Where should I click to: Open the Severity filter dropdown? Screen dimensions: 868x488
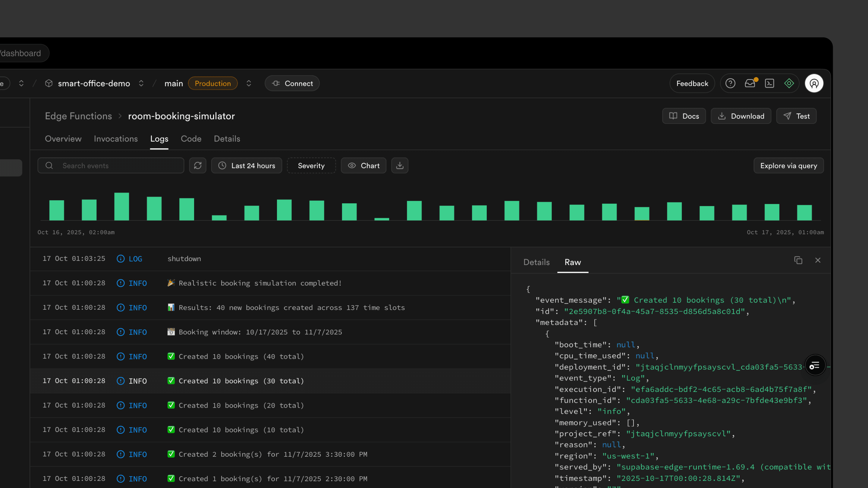coord(311,165)
